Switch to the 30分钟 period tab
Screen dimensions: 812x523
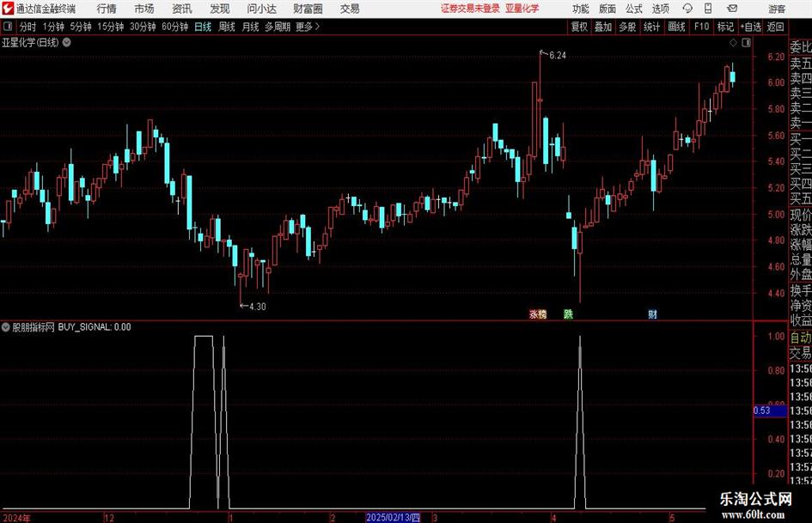pos(143,27)
